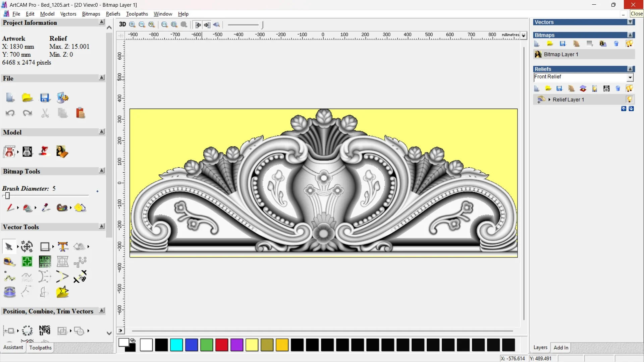Image resolution: width=644 pixels, height=362 pixels.
Task: Click the Open file folder icon
Action: pyautogui.click(x=27, y=98)
